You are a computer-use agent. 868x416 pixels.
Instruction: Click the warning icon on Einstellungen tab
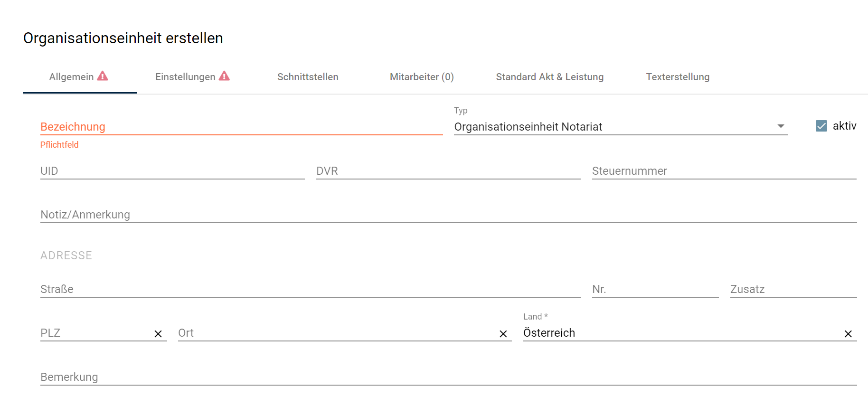(224, 76)
